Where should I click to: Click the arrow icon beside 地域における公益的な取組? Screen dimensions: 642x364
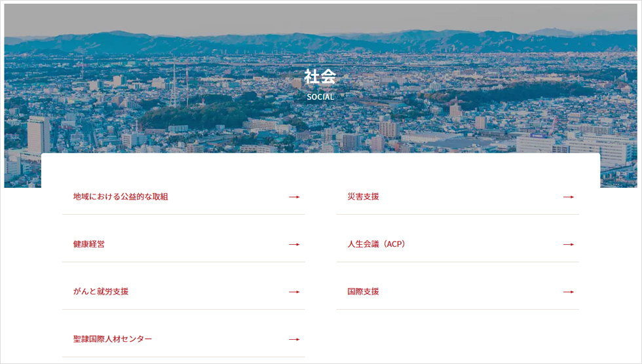(x=294, y=197)
